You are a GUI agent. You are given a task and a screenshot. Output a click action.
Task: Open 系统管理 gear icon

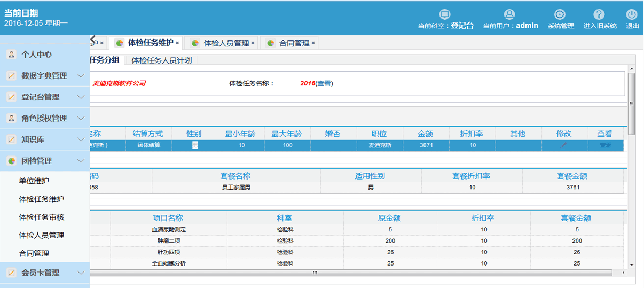click(x=560, y=14)
